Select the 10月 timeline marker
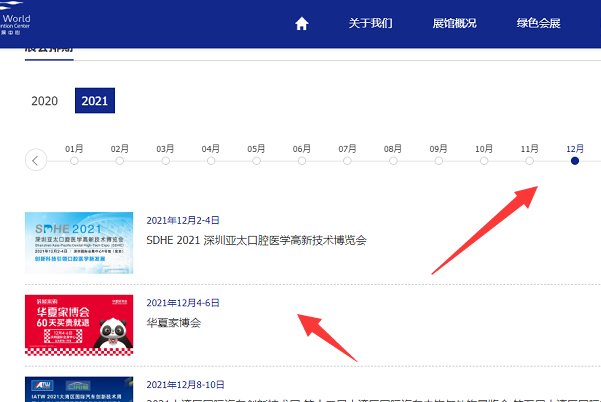The height and width of the screenshot is (402, 601). pyautogui.click(x=484, y=161)
